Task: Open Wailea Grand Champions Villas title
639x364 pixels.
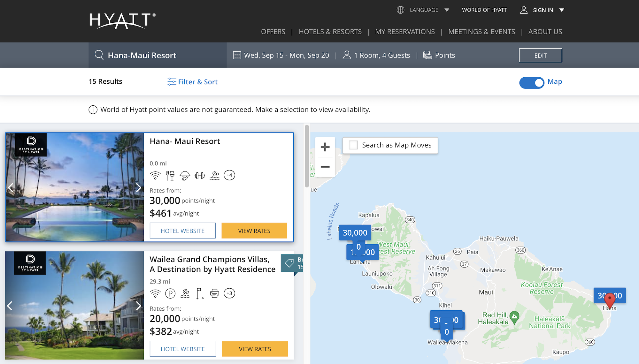Action: (x=212, y=264)
